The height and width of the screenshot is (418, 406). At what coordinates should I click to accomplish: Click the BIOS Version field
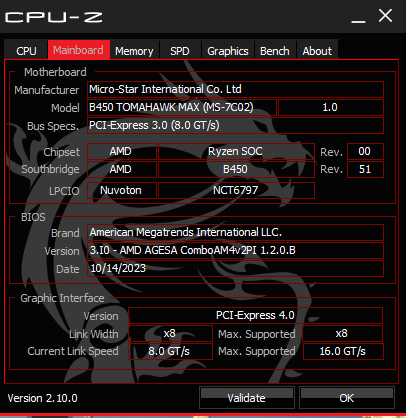click(235, 250)
